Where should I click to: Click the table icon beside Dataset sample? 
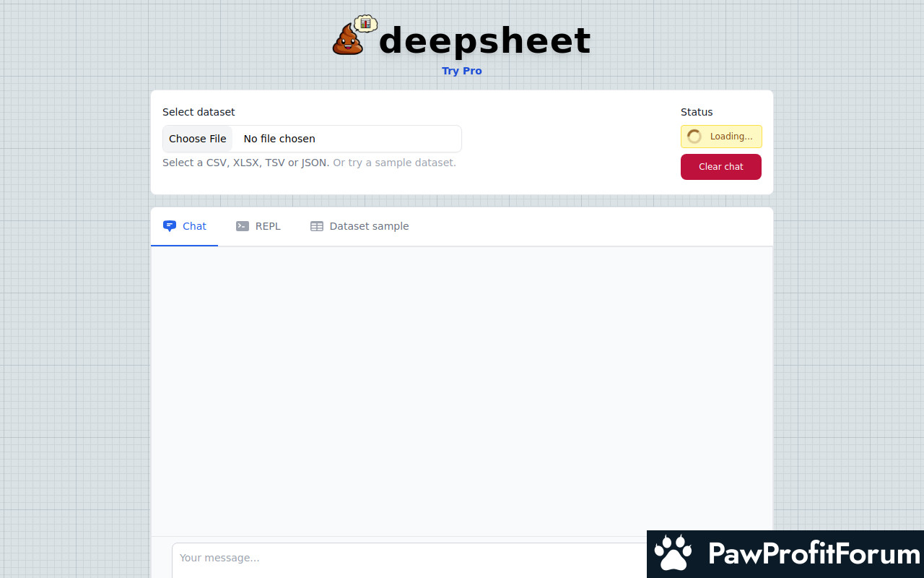[x=317, y=226]
